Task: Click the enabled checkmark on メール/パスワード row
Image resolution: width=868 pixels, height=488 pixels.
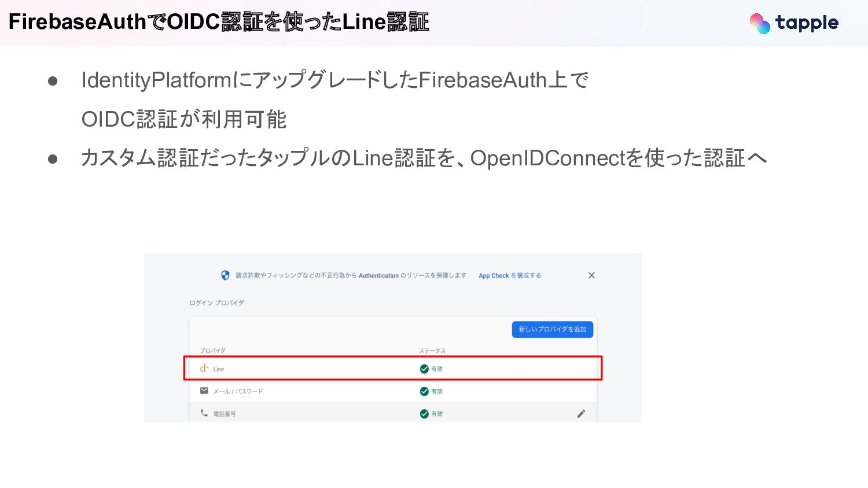Action: (424, 391)
